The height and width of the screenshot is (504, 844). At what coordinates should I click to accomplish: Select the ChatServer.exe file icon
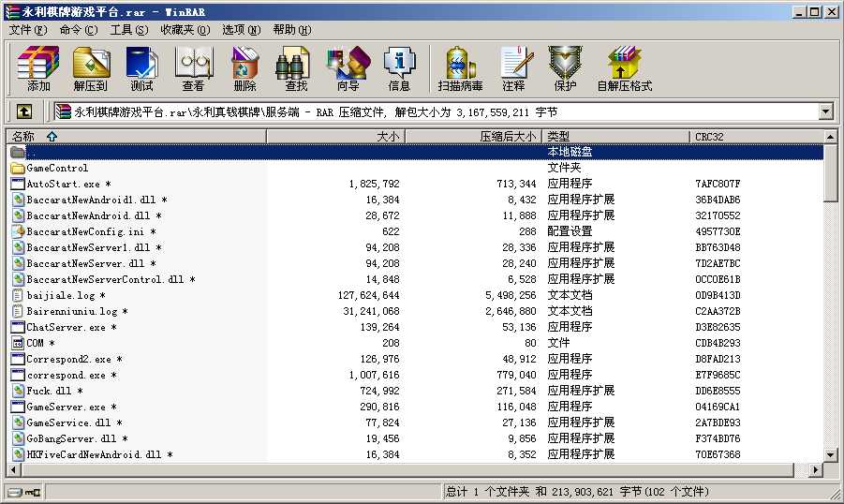click(x=18, y=327)
